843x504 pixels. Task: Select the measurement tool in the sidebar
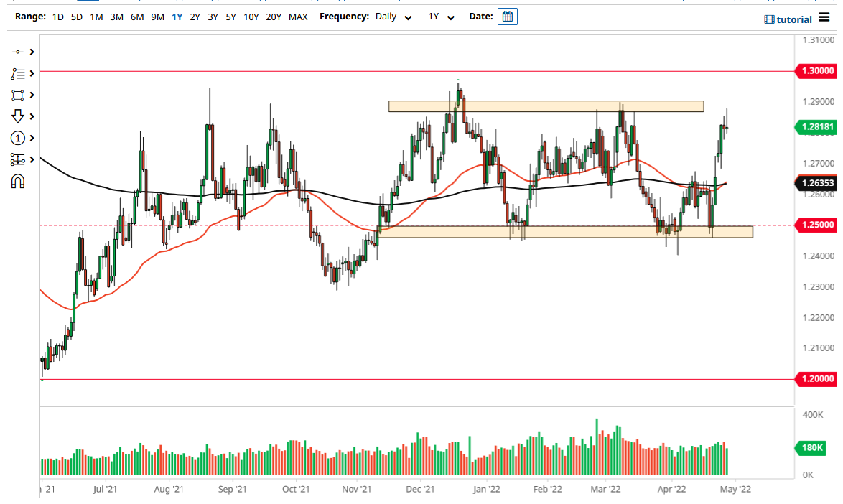click(17, 159)
